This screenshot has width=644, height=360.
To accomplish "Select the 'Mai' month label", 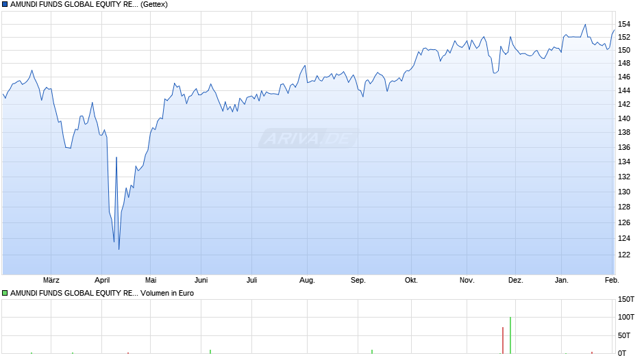I will pyautogui.click(x=151, y=280).
